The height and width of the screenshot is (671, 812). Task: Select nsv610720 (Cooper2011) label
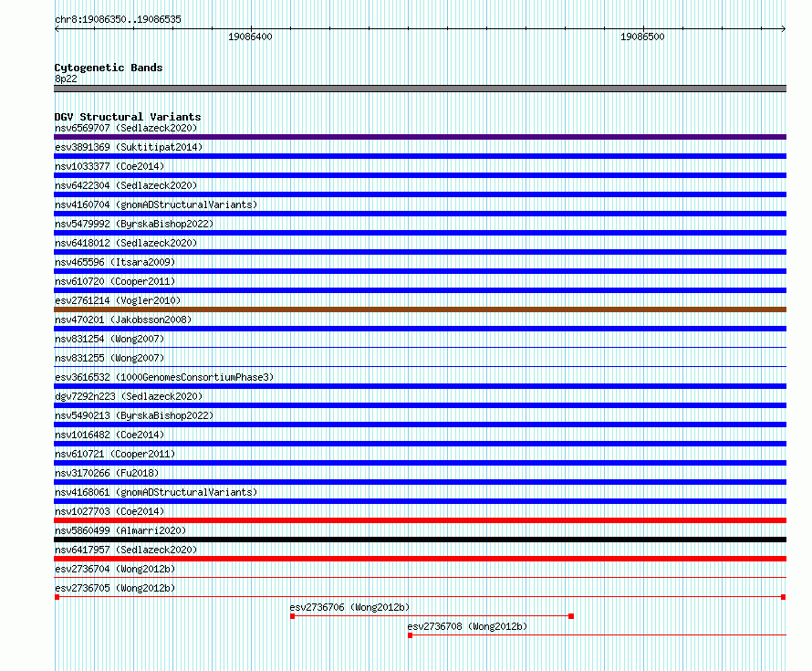point(115,281)
